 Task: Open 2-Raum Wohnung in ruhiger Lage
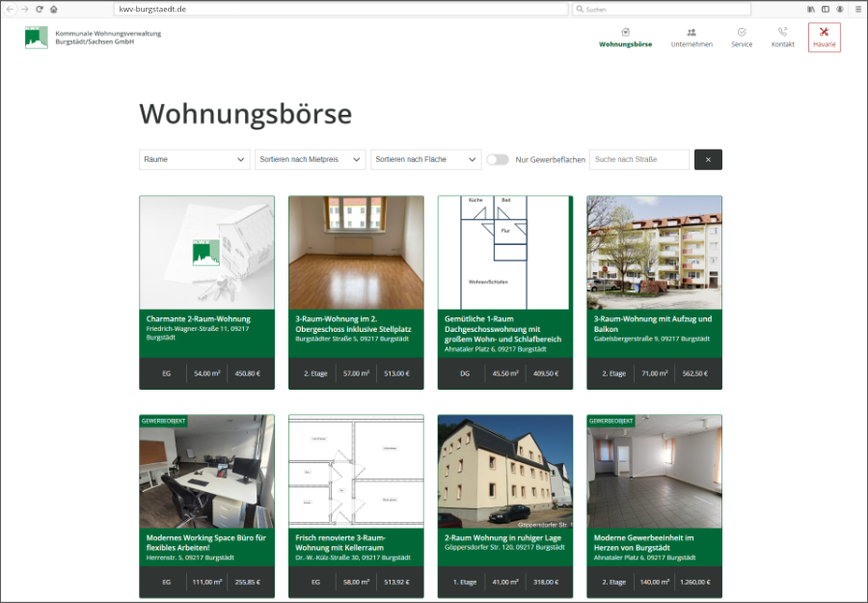(502, 537)
